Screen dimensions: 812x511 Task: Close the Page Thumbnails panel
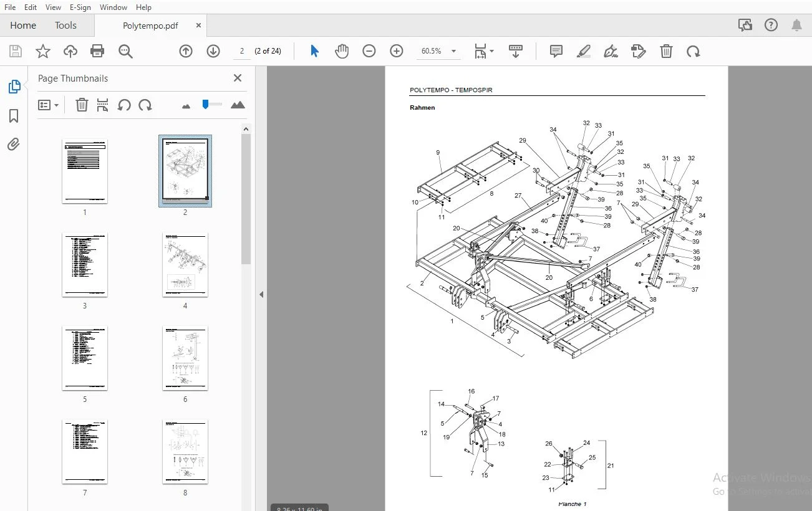point(238,78)
